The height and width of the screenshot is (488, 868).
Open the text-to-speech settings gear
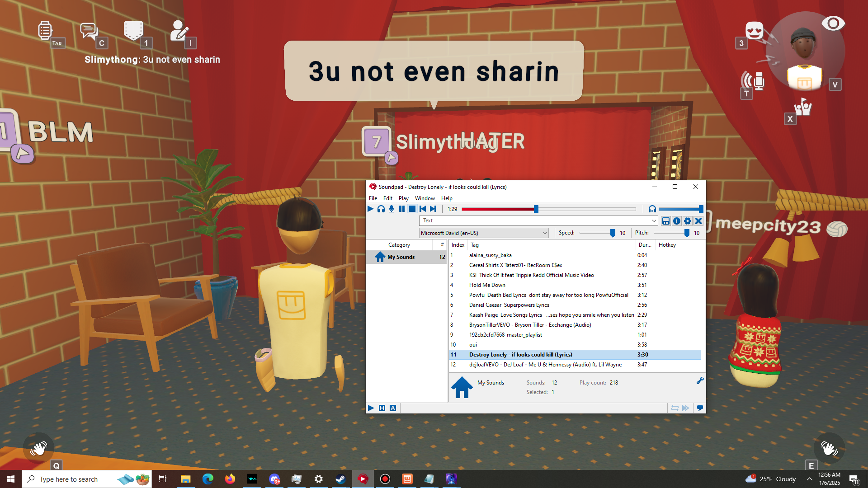point(687,221)
